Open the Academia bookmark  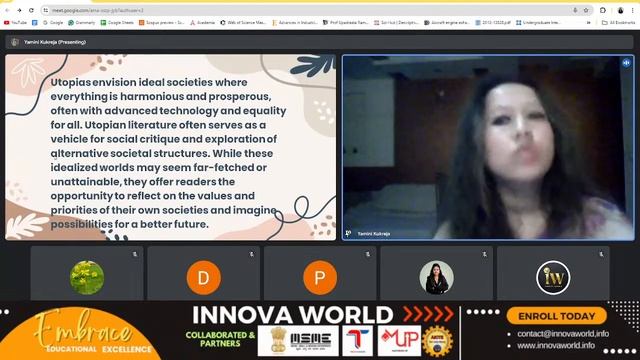tap(202, 23)
